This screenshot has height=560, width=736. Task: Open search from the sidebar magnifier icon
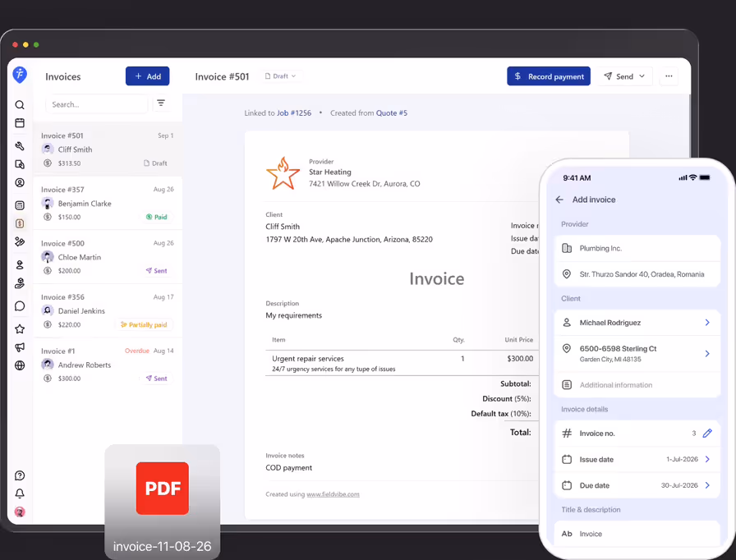pyautogui.click(x=20, y=104)
